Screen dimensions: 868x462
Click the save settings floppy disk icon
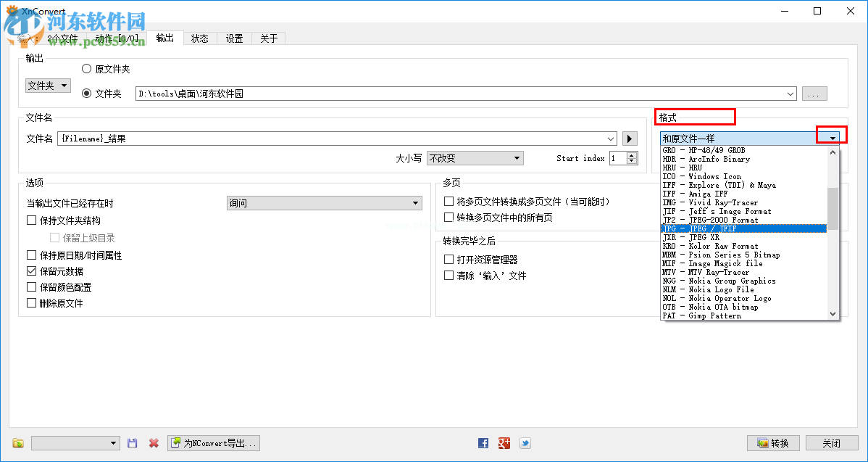132,442
